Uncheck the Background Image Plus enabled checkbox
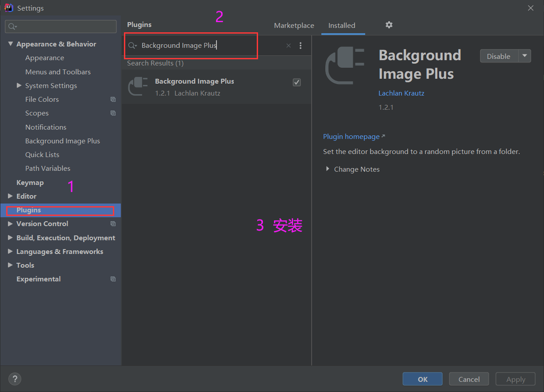 (297, 82)
